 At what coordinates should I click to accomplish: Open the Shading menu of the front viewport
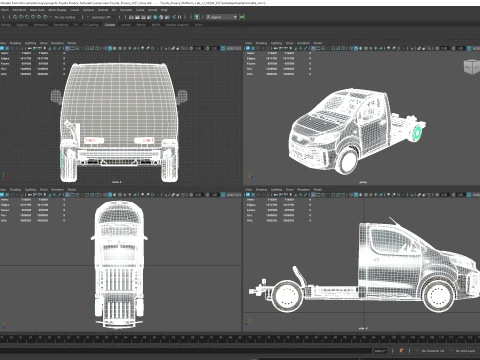coord(15,43)
